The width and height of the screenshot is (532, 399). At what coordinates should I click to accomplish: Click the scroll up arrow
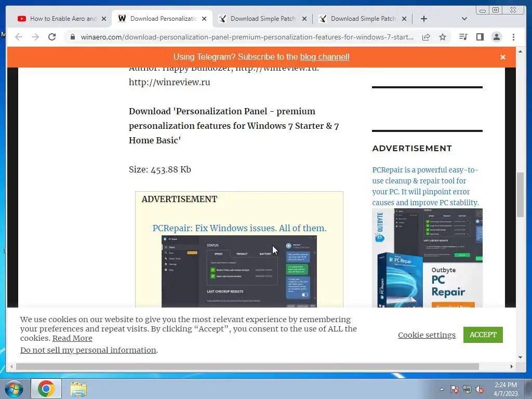pyautogui.click(x=520, y=51)
